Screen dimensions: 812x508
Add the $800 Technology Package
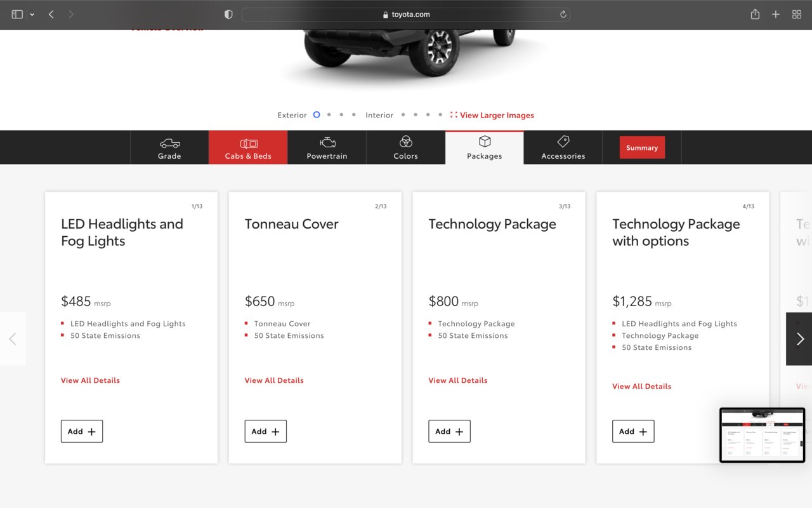click(x=450, y=431)
